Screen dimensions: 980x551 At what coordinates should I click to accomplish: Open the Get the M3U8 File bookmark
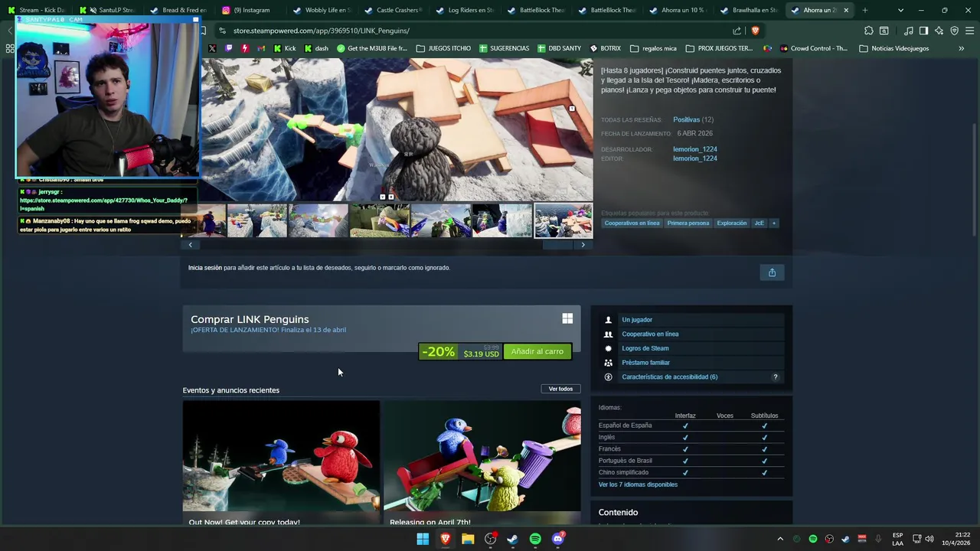click(372, 48)
